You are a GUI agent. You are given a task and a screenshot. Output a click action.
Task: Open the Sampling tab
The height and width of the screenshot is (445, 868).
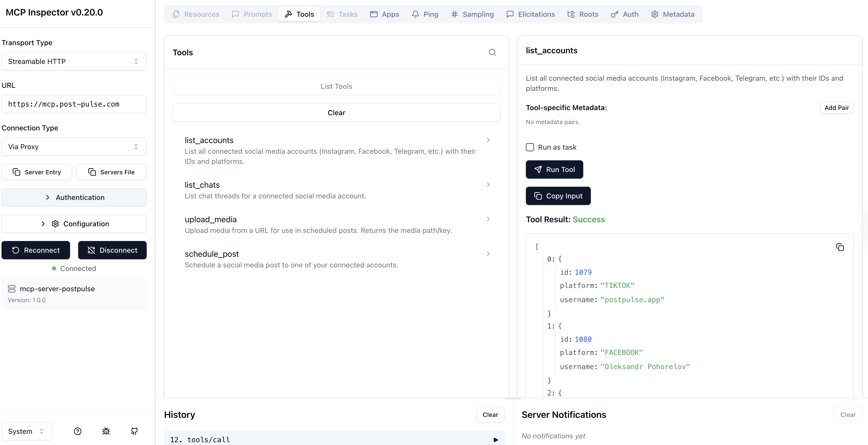pos(472,14)
